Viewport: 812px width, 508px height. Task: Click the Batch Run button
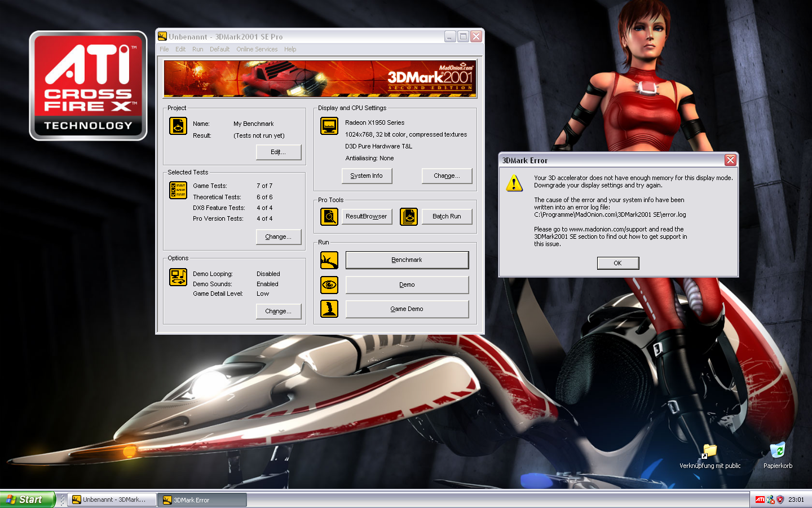coord(447,216)
